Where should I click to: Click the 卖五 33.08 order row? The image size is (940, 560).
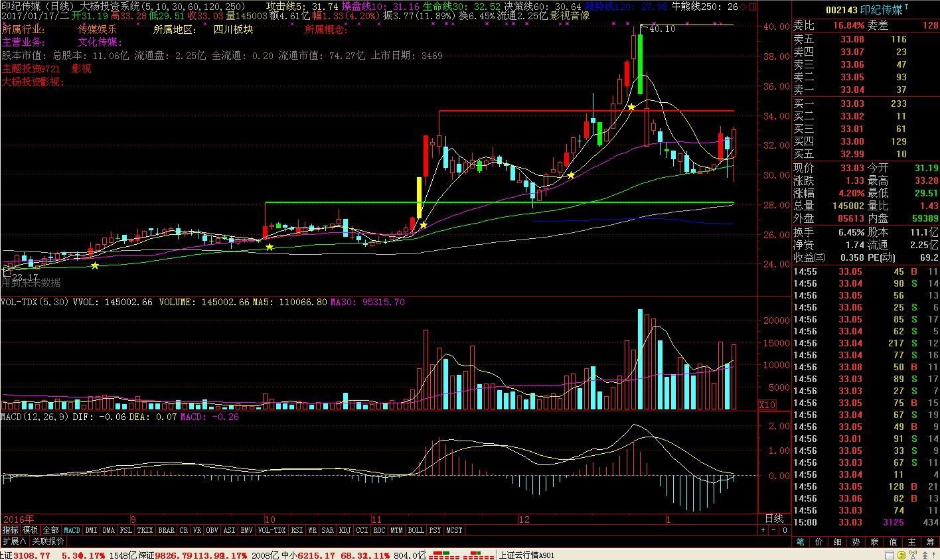pos(866,39)
